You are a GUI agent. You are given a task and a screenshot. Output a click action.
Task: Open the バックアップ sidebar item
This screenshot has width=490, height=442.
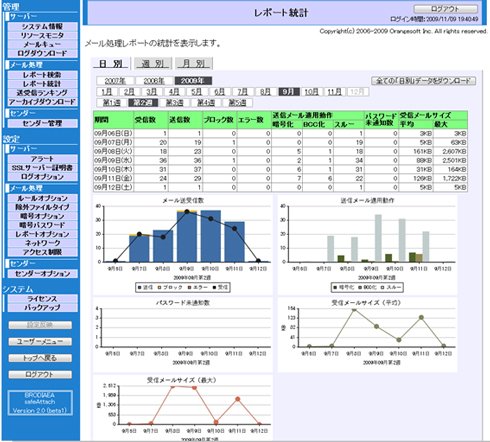tap(42, 308)
